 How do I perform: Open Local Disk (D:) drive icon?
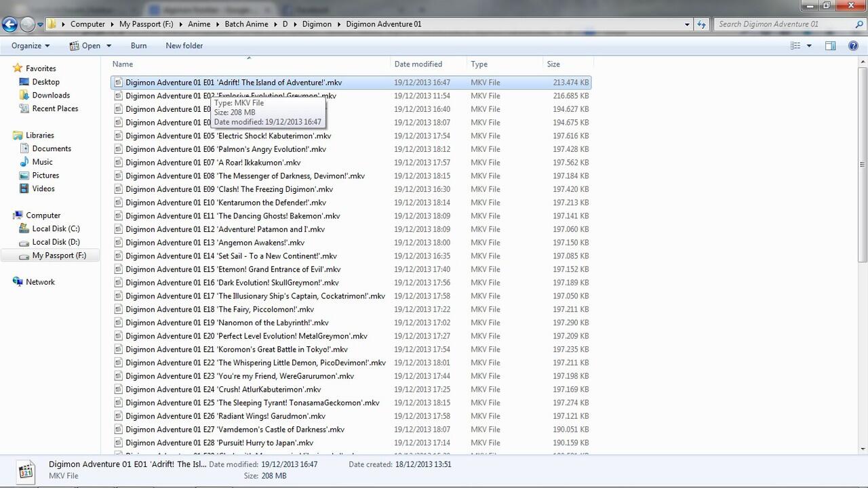coord(24,242)
